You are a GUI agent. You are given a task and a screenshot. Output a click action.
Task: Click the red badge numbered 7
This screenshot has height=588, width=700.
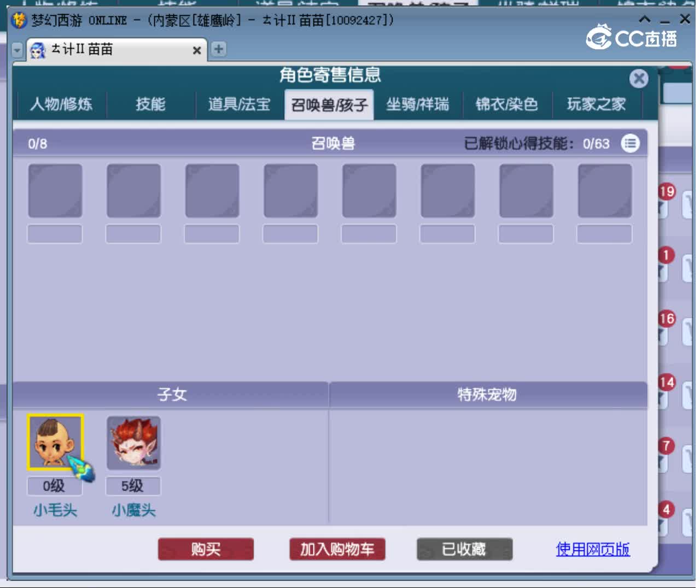click(x=666, y=446)
